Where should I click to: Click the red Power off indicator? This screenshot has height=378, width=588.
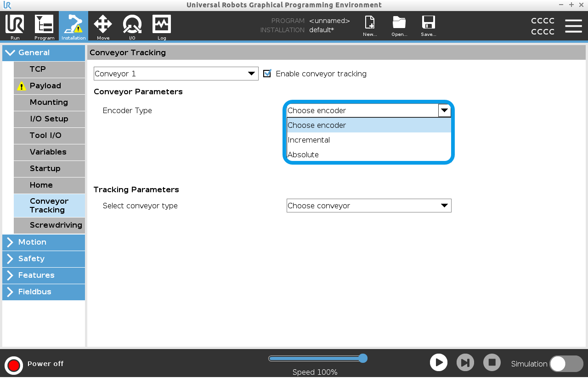click(14, 365)
